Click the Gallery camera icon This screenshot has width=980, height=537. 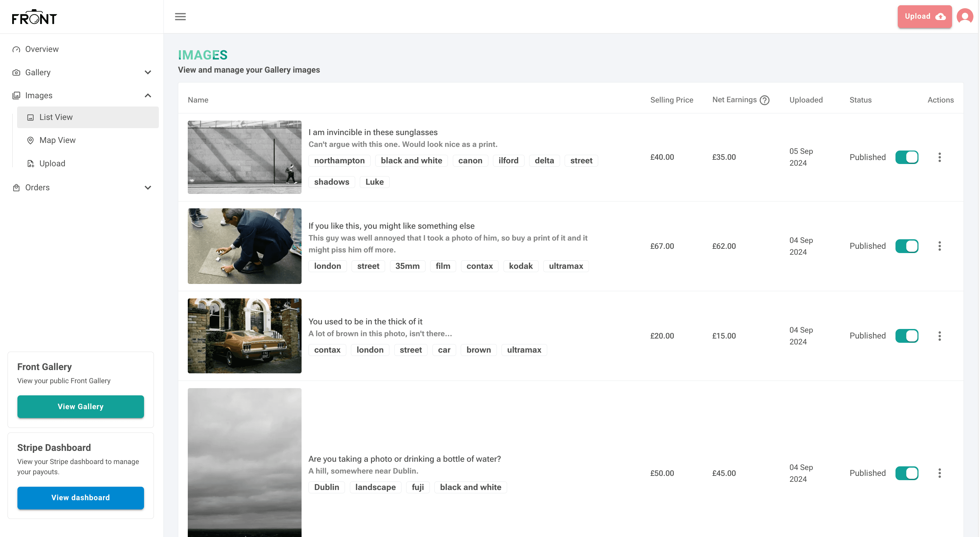16,73
